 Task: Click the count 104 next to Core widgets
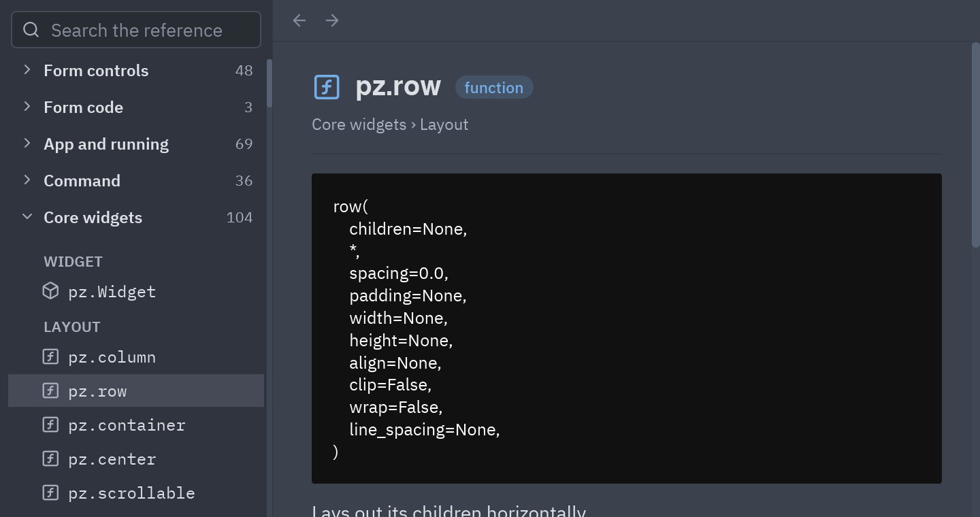pyautogui.click(x=240, y=217)
